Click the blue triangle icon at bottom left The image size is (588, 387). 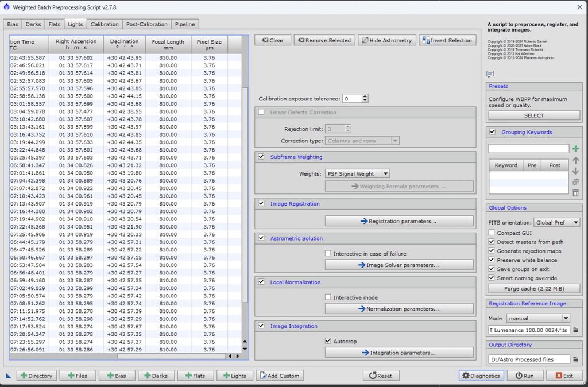pos(9,376)
